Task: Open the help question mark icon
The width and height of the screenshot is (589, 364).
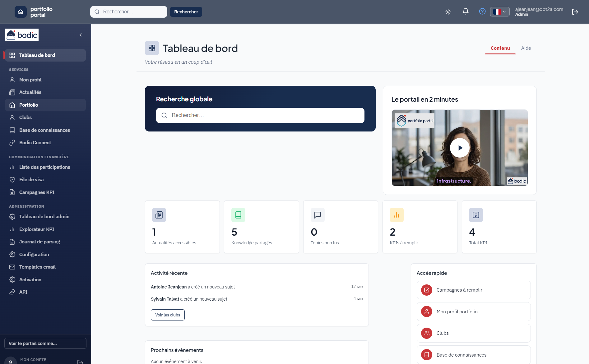Action: (x=482, y=12)
